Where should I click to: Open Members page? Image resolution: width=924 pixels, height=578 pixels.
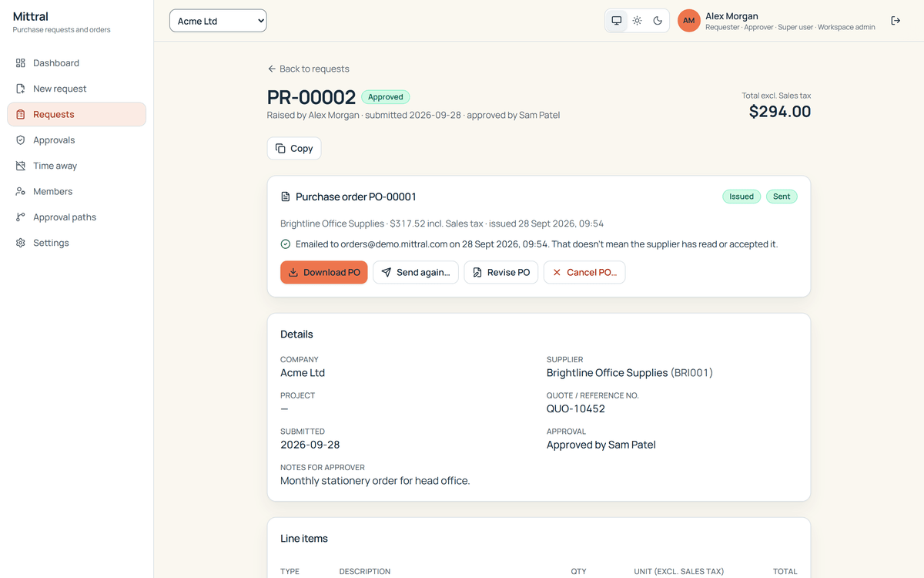coord(77,191)
